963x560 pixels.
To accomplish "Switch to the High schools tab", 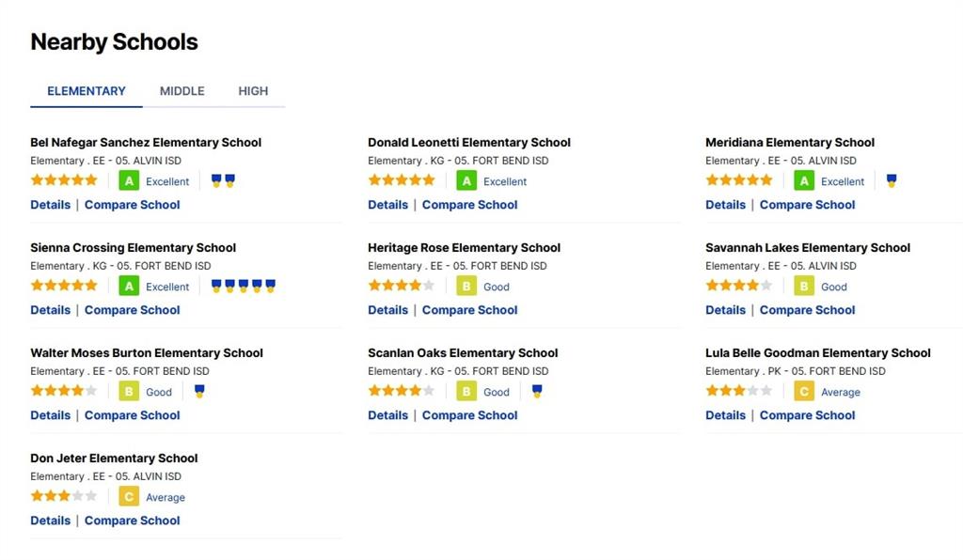I will tap(253, 91).
